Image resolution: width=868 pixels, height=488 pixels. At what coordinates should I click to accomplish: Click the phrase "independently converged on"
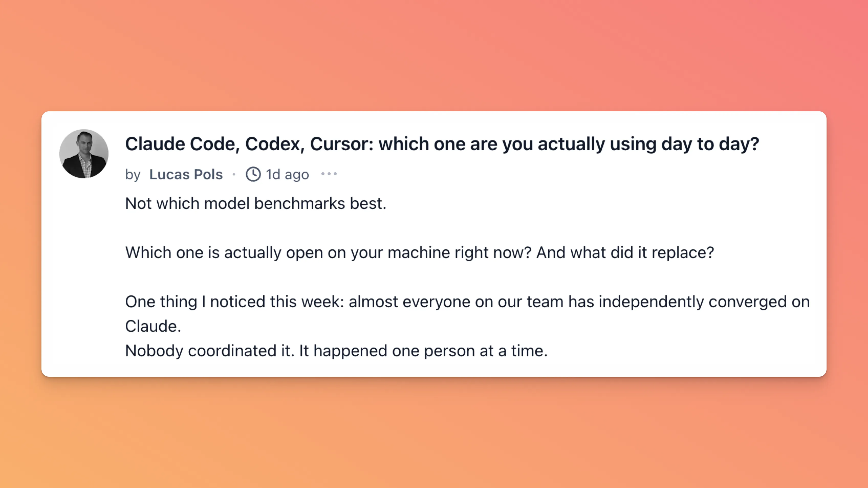tap(704, 302)
